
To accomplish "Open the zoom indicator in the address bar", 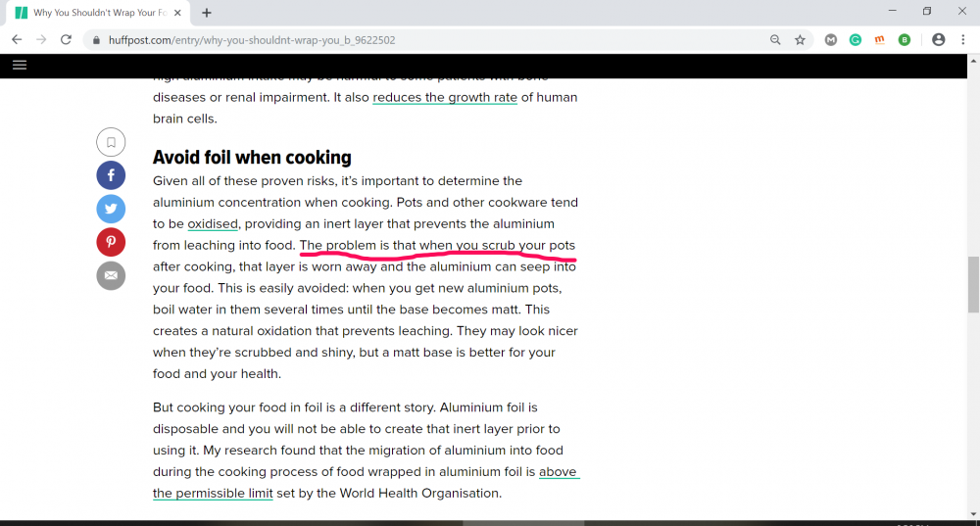I will tap(775, 40).
